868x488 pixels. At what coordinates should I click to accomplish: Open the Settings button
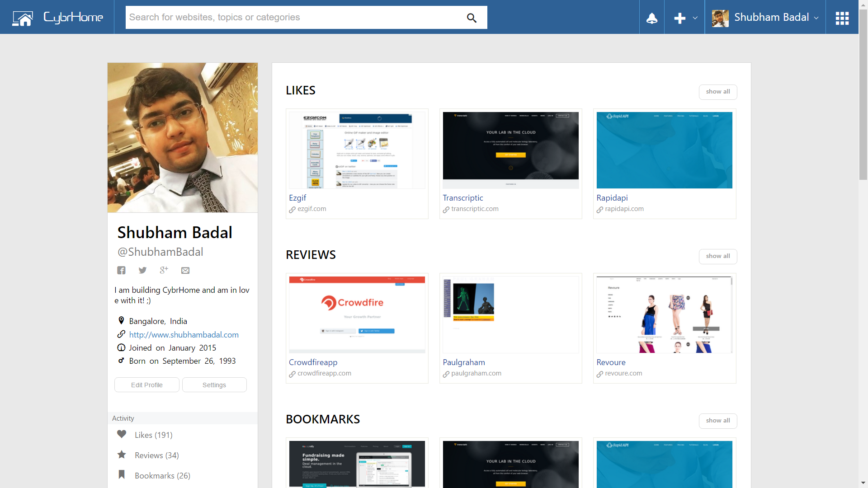click(x=214, y=385)
